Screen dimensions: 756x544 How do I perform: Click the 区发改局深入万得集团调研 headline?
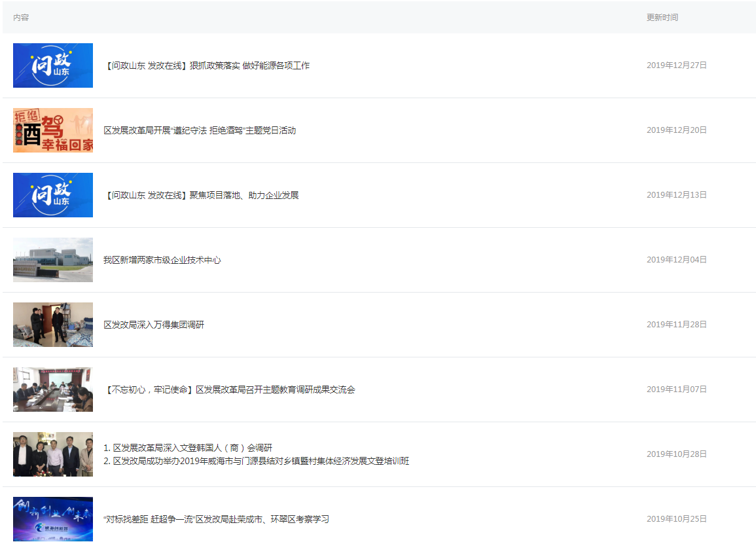[154, 325]
